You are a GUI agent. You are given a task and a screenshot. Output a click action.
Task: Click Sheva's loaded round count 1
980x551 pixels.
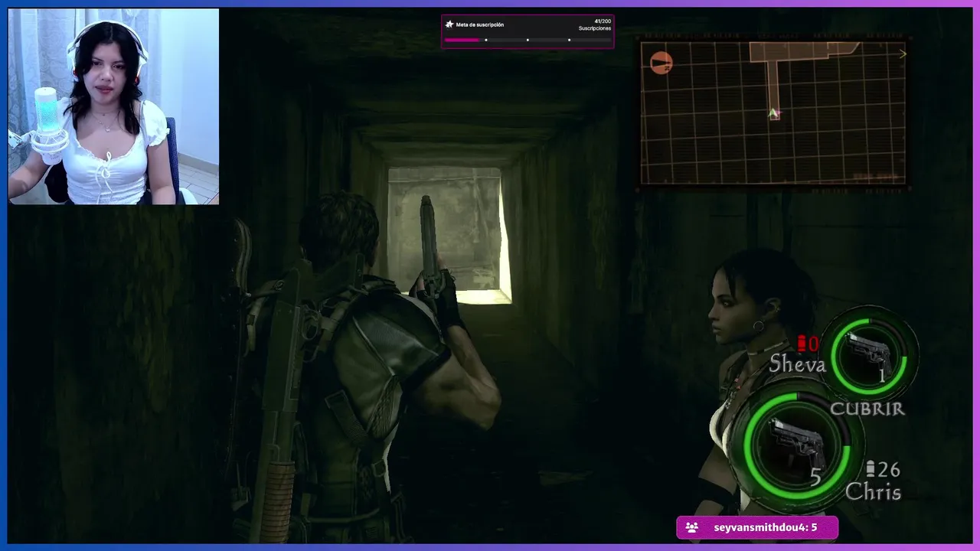[x=882, y=376]
